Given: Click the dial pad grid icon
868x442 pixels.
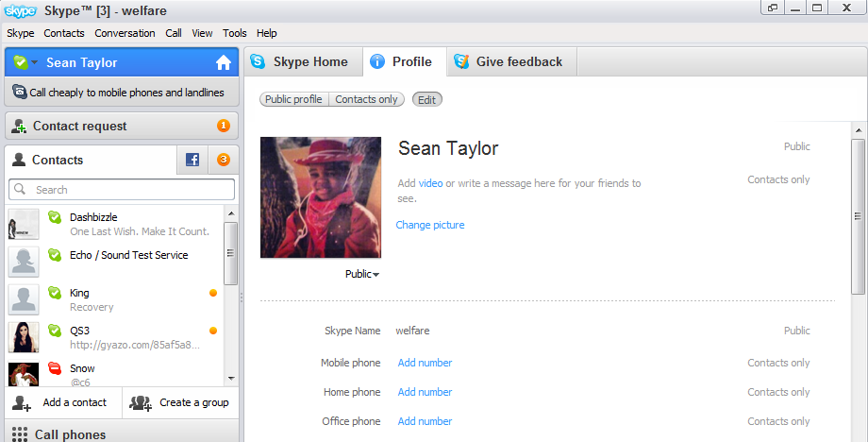Looking at the screenshot, I should click(20, 434).
